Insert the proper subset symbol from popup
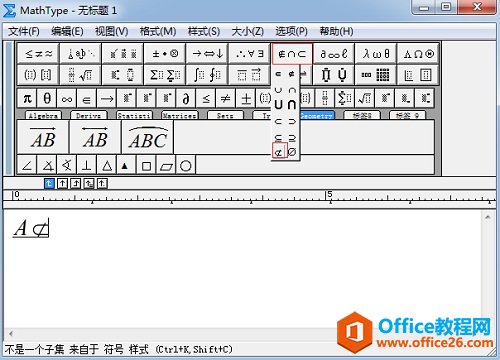 pos(279,122)
